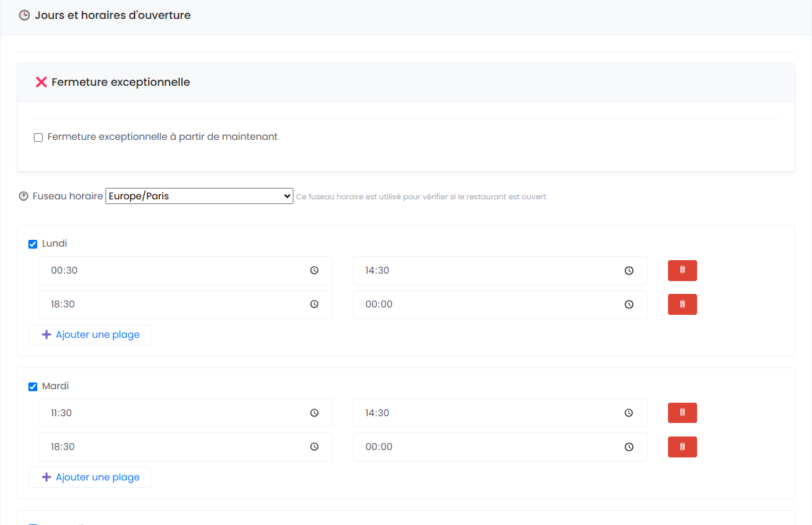This screenshot has height=525, width=812.
Task: Open time picker for Mardi 00:00 field
Action: pyautogui.click(x=629, y=447)
